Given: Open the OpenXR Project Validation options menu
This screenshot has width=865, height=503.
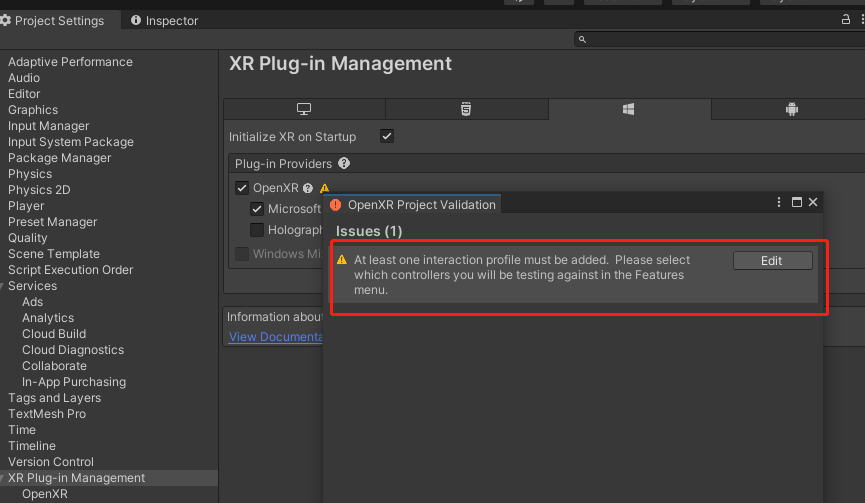Looking at the screenshot, I should (x=779, y=202).
